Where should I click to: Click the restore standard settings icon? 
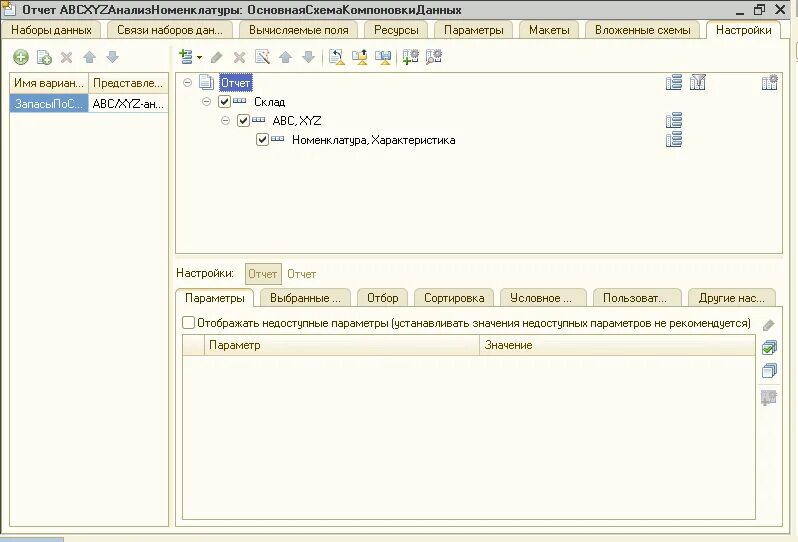[x=336, y=56]
